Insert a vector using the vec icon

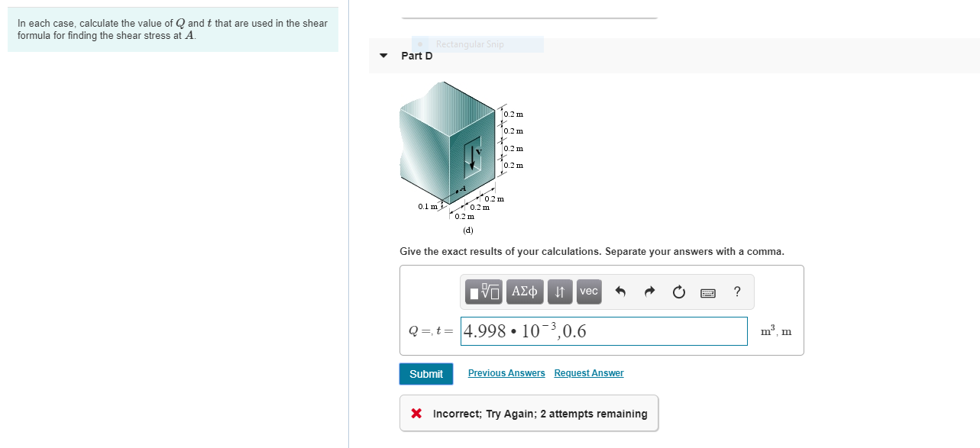click(588, 292)
